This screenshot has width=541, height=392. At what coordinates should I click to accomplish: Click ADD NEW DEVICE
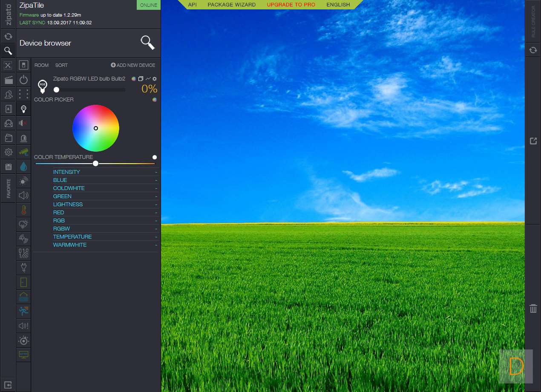133,65
